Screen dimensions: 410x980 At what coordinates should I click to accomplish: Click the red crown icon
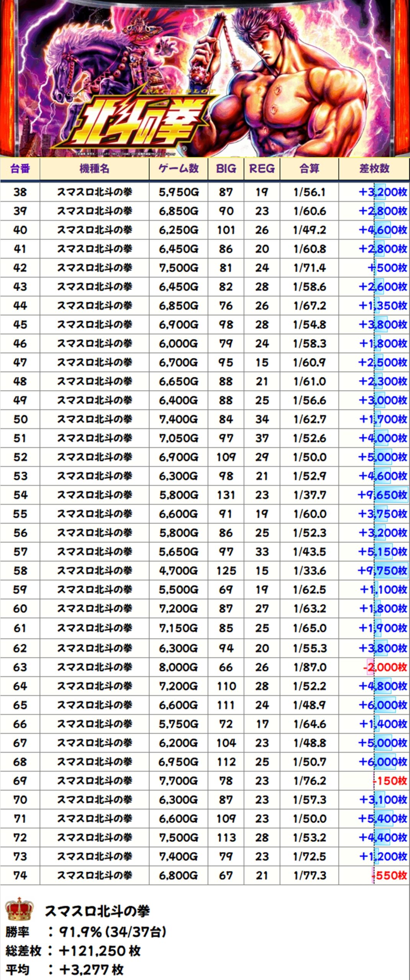tap(19, 909)
